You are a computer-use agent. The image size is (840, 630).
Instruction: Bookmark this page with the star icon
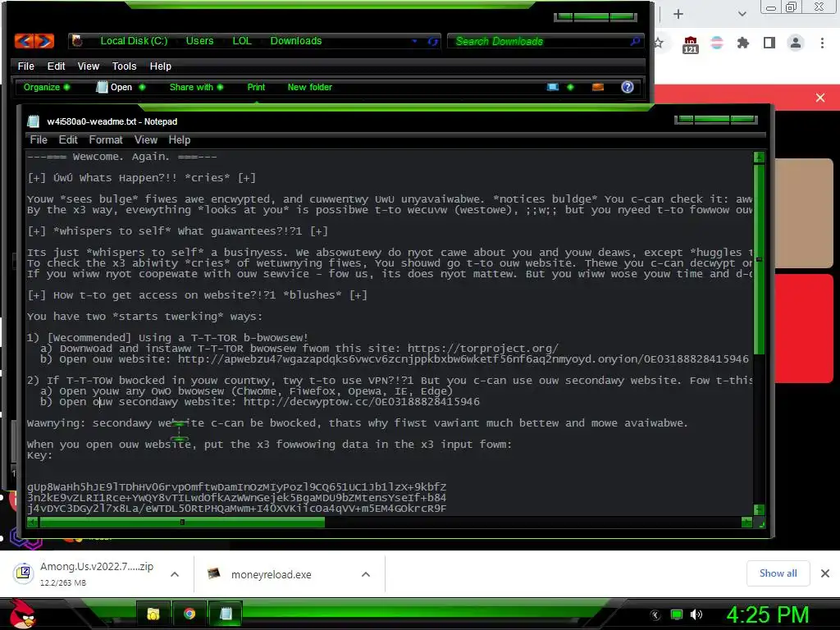[x=659, y=43]
